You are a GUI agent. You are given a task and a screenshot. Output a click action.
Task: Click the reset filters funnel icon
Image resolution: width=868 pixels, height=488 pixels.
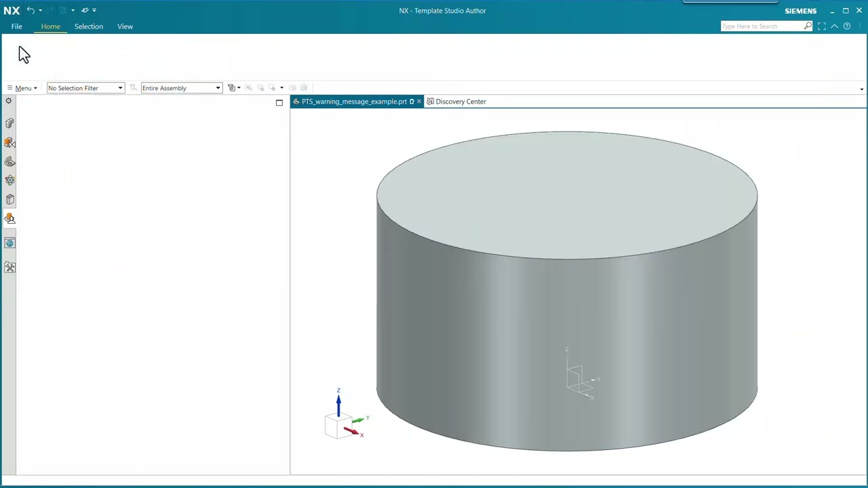pyautogui.click(x=133, y=87)
